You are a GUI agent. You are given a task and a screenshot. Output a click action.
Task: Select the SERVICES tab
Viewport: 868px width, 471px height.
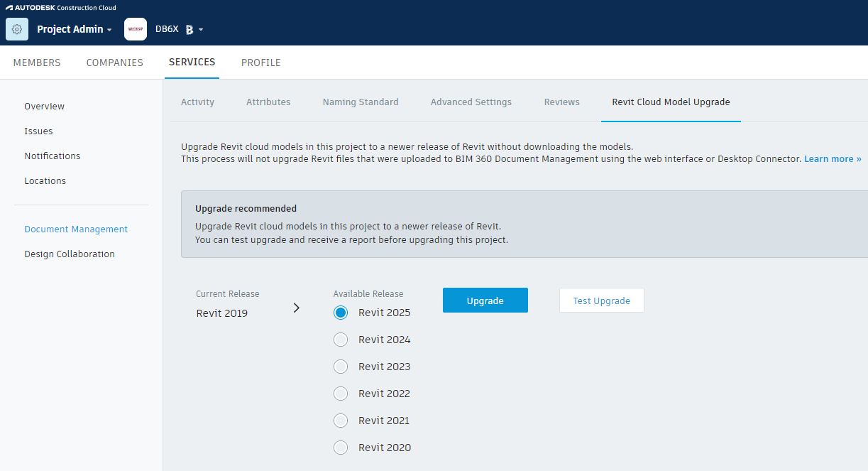[x=192, y=63]
